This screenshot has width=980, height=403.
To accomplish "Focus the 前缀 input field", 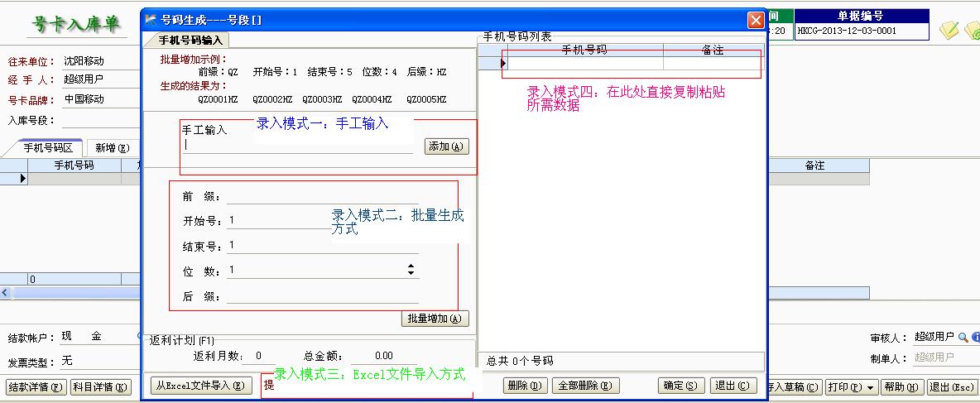I will [x=323, y=196].
